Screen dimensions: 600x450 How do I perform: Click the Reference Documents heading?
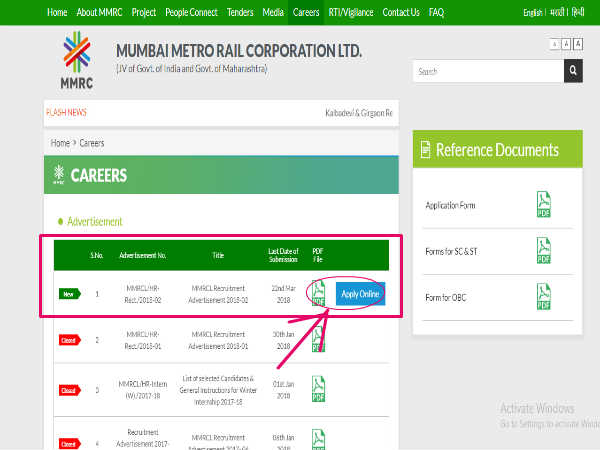[497, 150]
